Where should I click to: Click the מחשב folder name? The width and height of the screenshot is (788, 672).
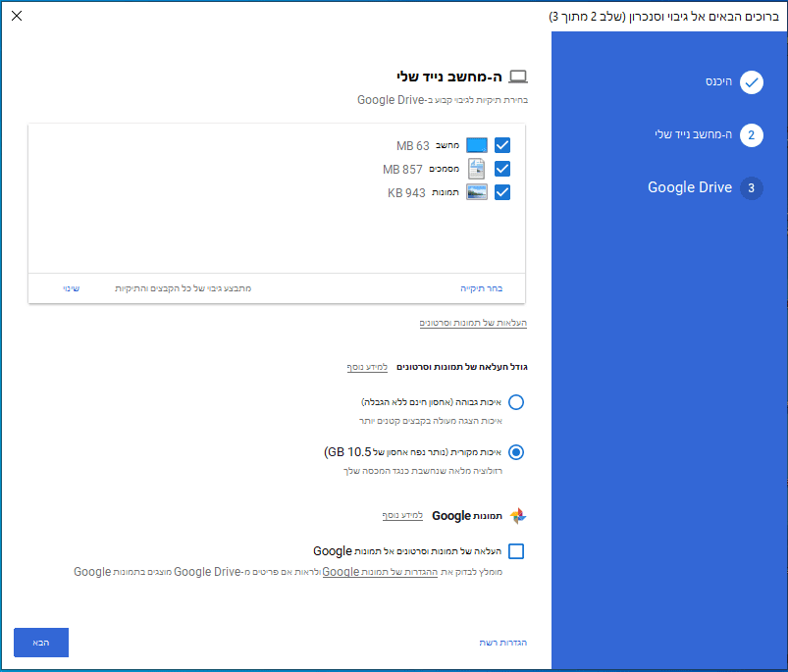tap(447, 145)
